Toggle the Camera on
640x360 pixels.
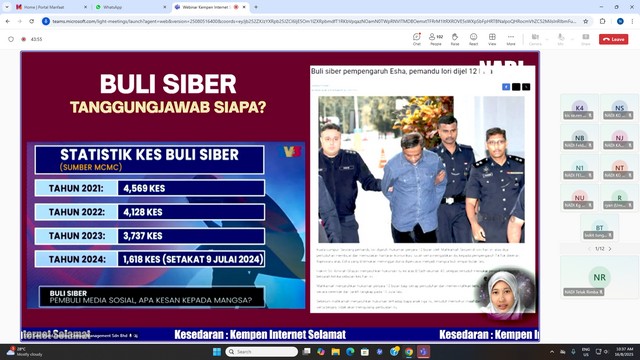(x=535, y=39)
